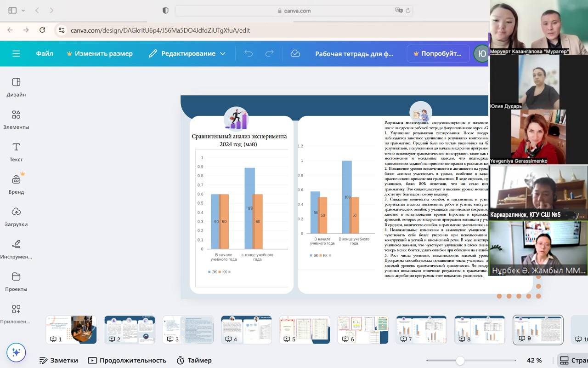Open the Загрузки panel
This screenshot has height=368, width=588.
point(16,217)
